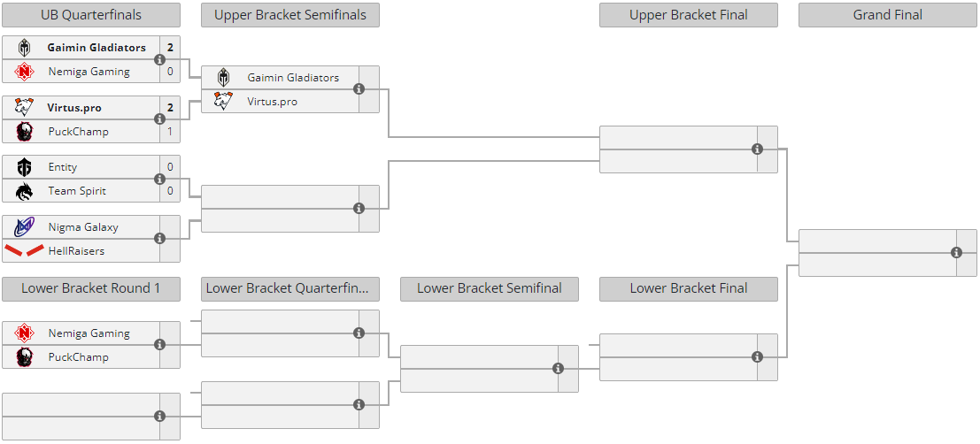Click Virtus.pro in the Upper Bracket Semifinals
Image resolution: width=980 pixels, height=444 pixels.
(x=273, y=102)
